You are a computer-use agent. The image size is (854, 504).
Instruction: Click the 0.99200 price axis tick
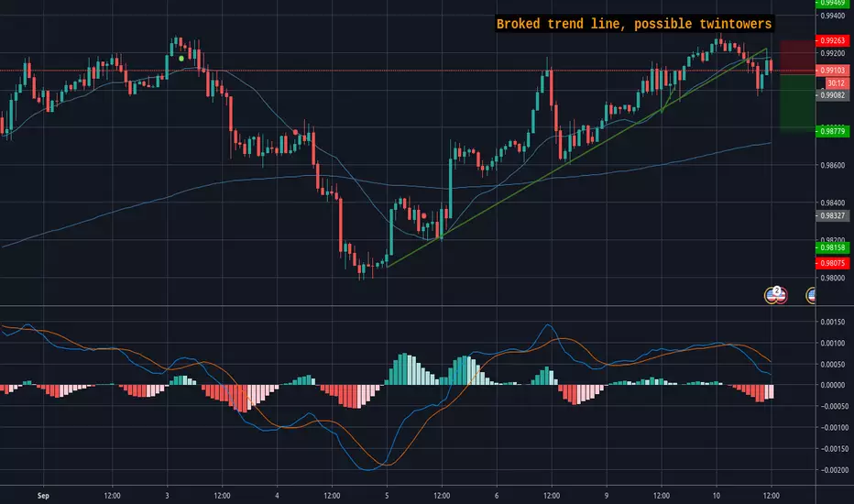(x=833, y=53)
